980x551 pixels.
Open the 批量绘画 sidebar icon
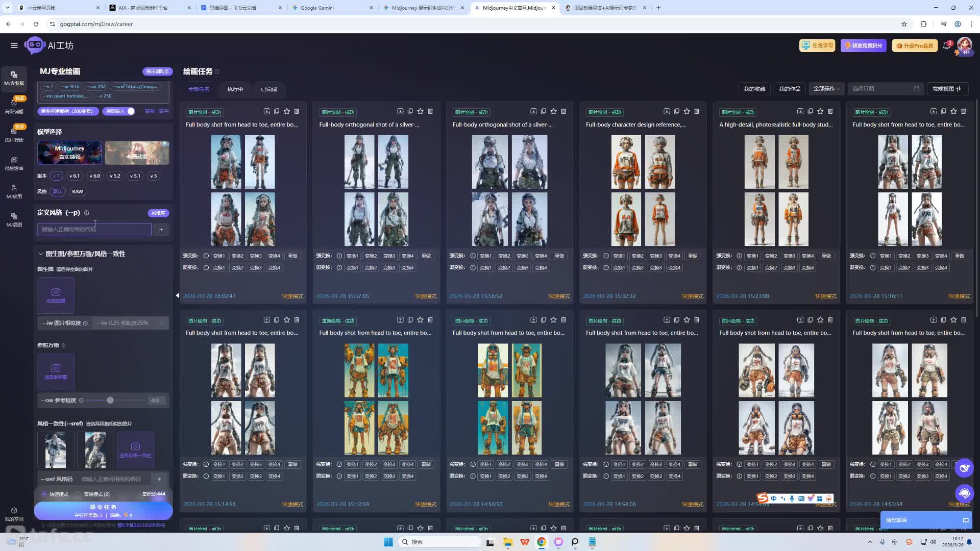coord(14,163)
